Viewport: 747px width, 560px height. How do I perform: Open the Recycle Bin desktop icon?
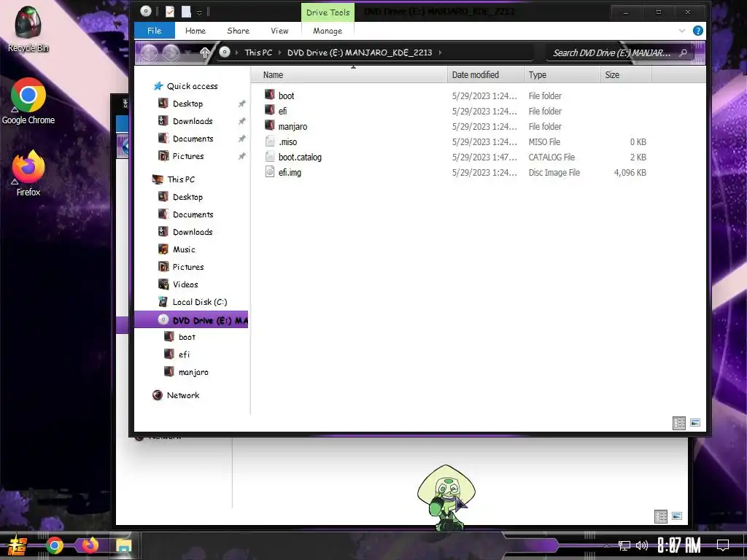[x=28, y=29]
